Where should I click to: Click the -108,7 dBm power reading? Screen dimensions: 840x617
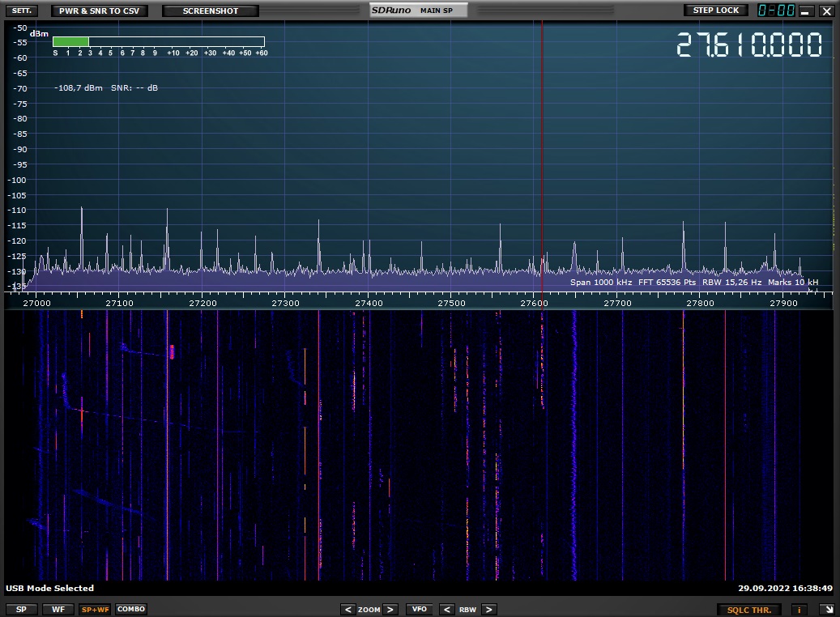coord(79,87)
